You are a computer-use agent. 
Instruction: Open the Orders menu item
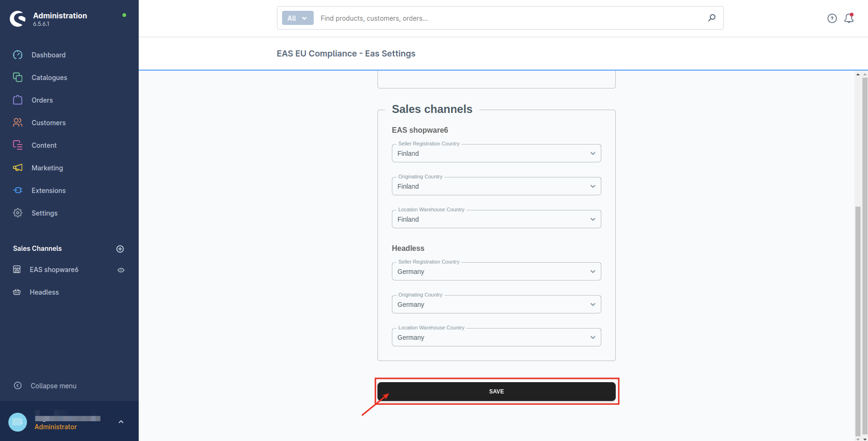coord(42,100)
